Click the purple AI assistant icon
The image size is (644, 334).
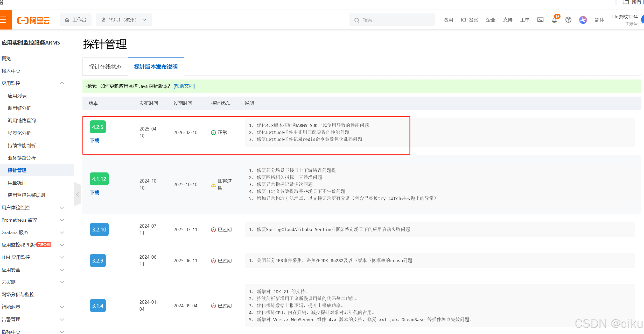click(583, 20)
